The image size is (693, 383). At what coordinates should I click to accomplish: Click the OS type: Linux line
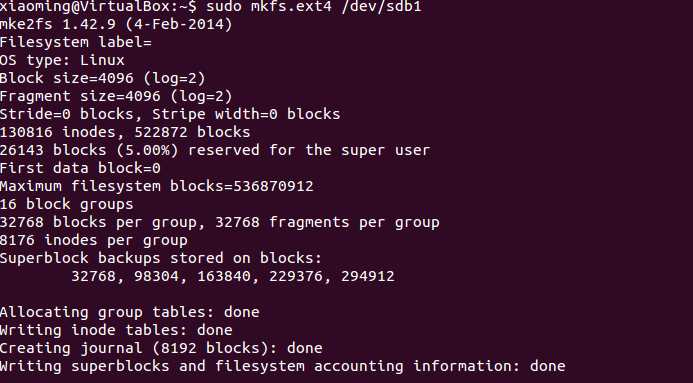coord(62,61)
